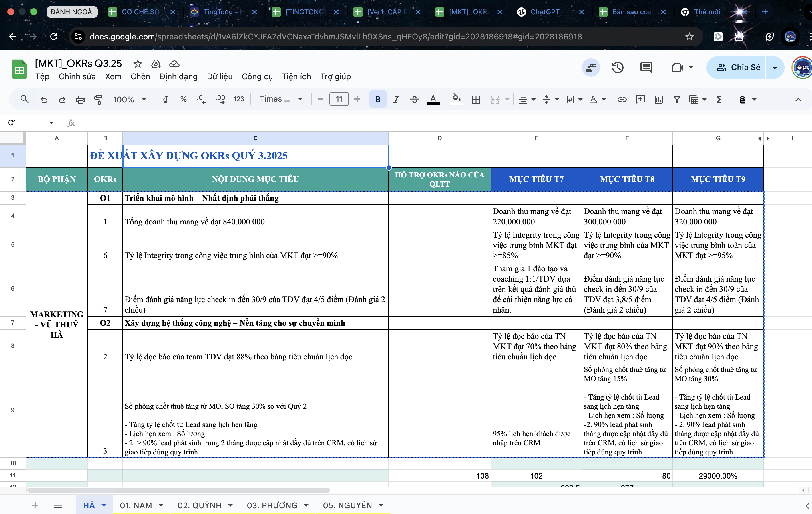Open the zoom 100% dropdown
Image resolution: width=812 pixels, height=514 pixels.
(x=130, y=99)
